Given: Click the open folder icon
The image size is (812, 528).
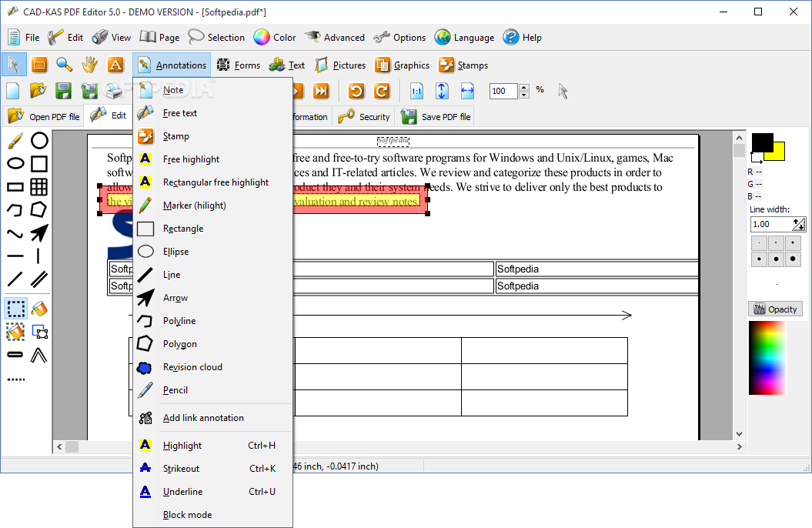Looking at the screenshot, I should pyautogui.click(x=38, y=91).
